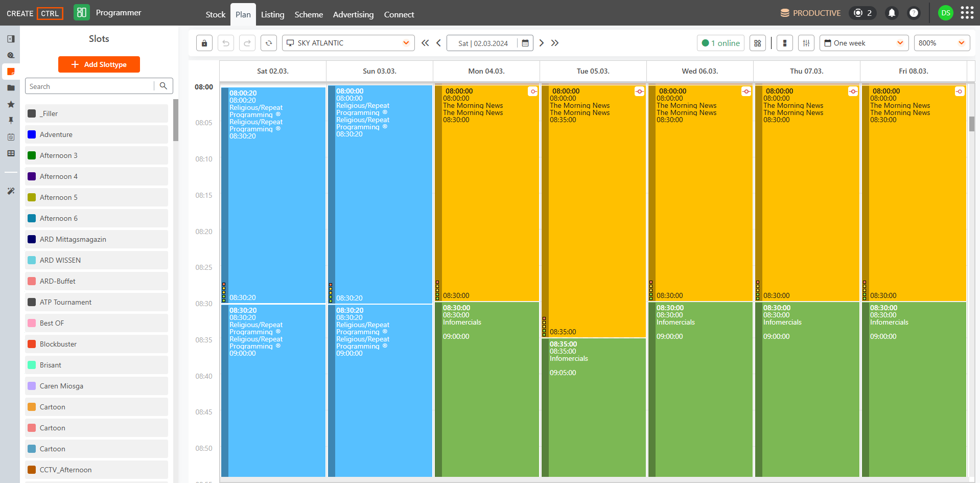Image resolution: width=980 pixels, height=483 pixels.
Task: Open notifications bell icon
Action: click(892, 13)
